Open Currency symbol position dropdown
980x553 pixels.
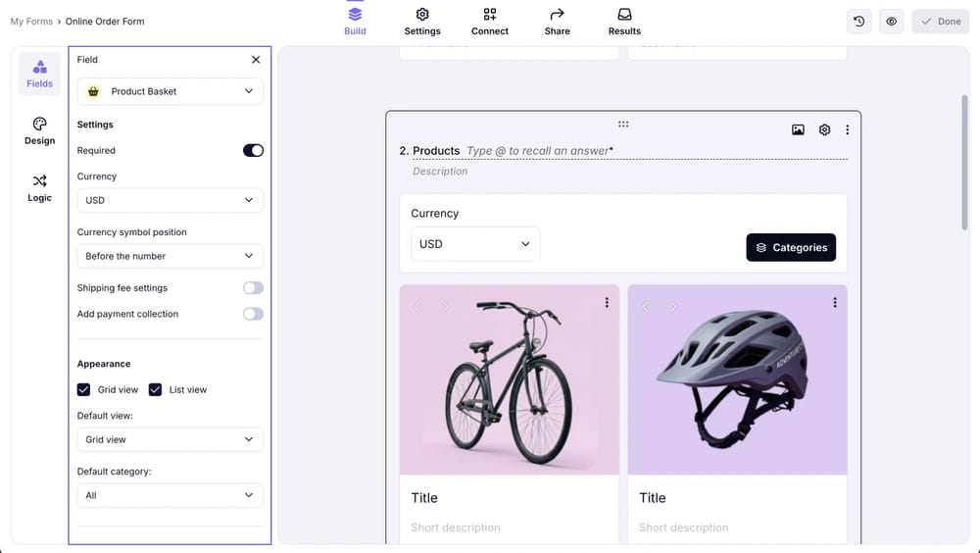tap(170, 256)
